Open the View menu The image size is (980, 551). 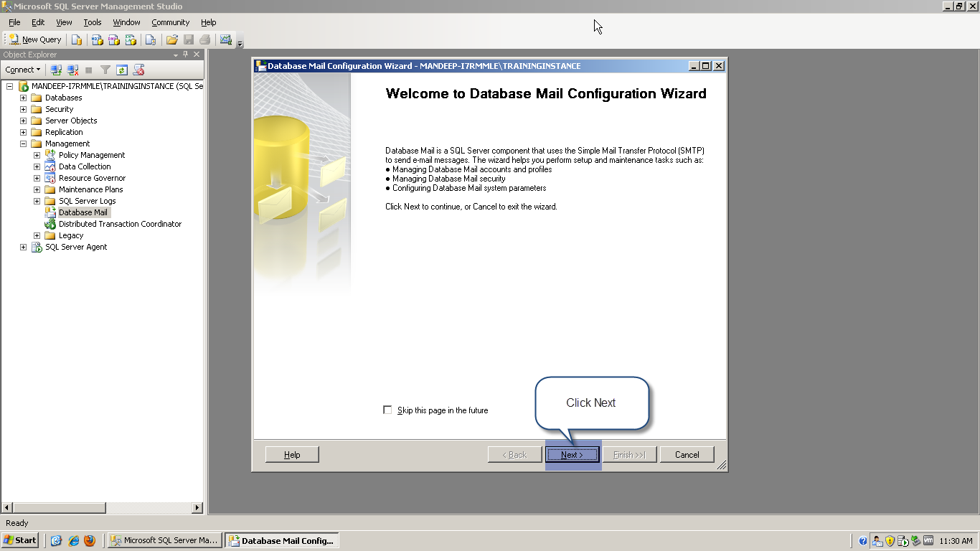tap(64, 22)
